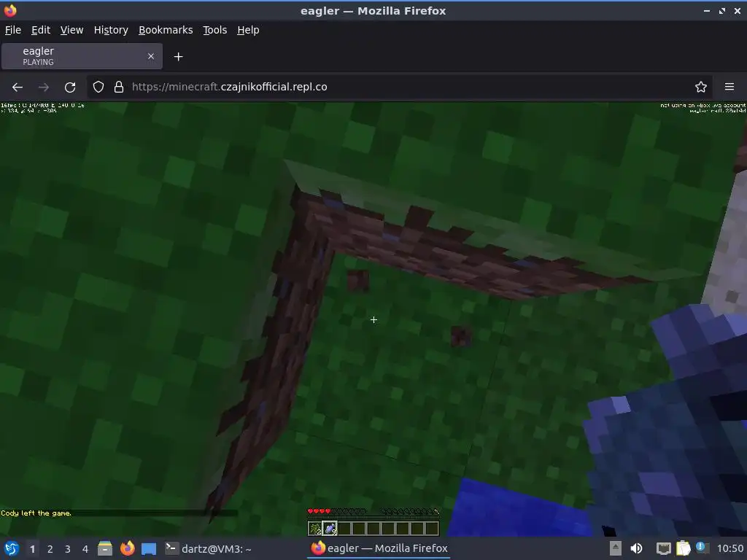
Task: Click the show desktop taskbar icon
Action: click(x=149, y=548)
